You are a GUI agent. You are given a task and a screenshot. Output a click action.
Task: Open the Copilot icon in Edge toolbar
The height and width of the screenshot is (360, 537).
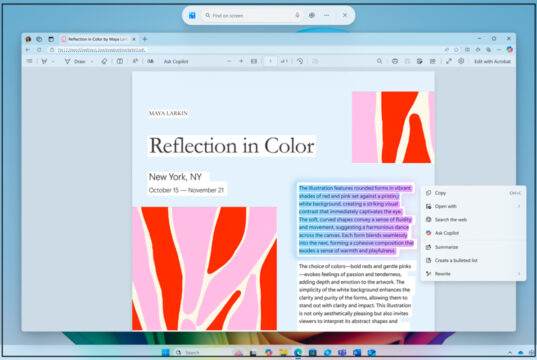click(x=510, y=50)
